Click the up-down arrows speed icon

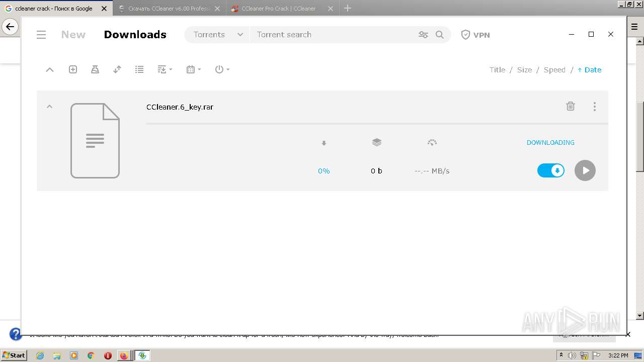117,69
